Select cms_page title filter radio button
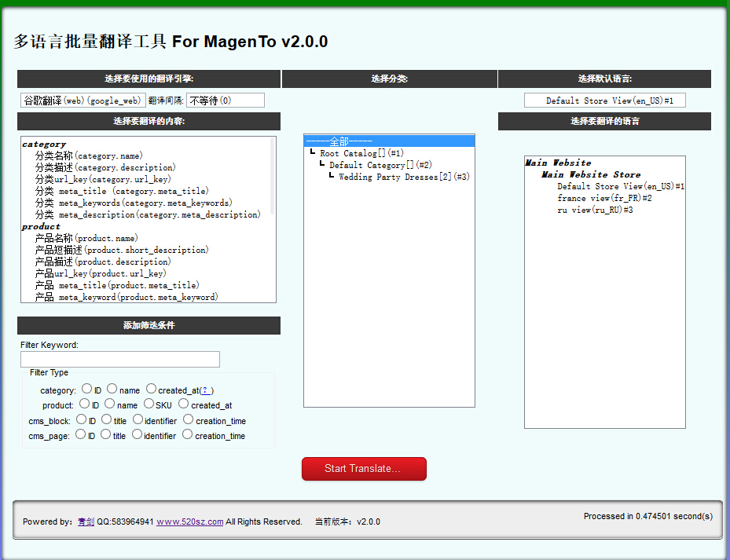Screen dimensions: 730x560 [x=105, y=434]
